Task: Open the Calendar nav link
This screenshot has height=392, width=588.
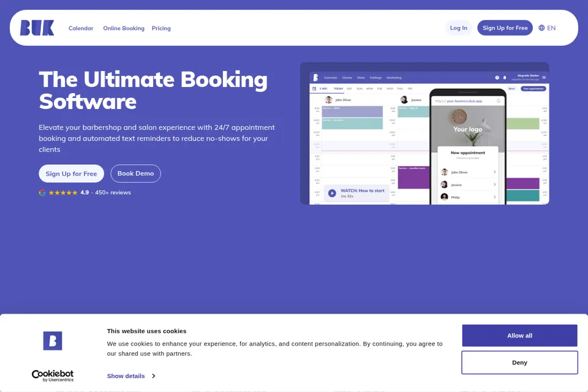Action: pos(81,28)
